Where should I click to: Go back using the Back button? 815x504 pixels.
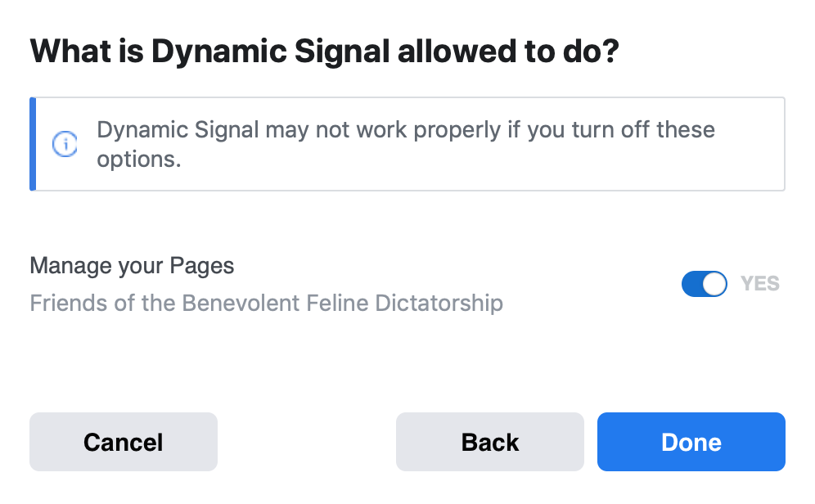click(x=489, y=442)
